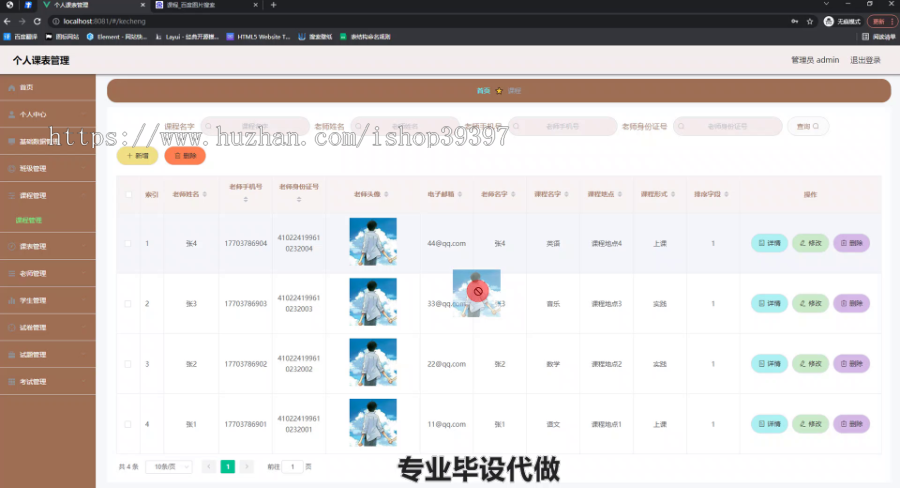Open the 10条/页 page size dropdown
Viewport: 900px width, 488px height.
169,467
